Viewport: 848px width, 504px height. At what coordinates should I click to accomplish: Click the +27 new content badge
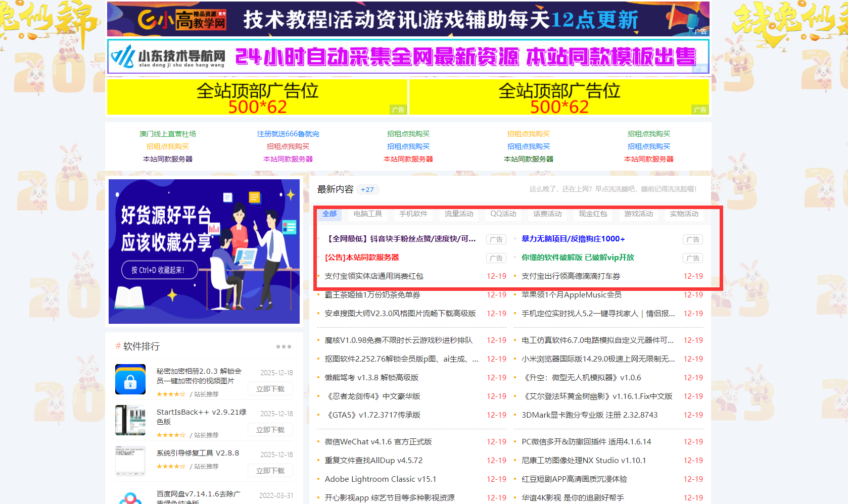pyautogui.click(x=367, y=190)
